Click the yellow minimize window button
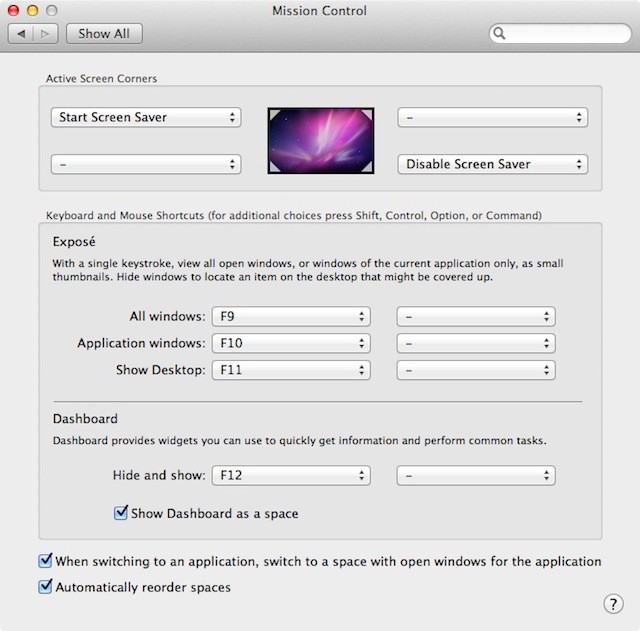This screenshot has width=640, height=631. click(x=32, y=10)
